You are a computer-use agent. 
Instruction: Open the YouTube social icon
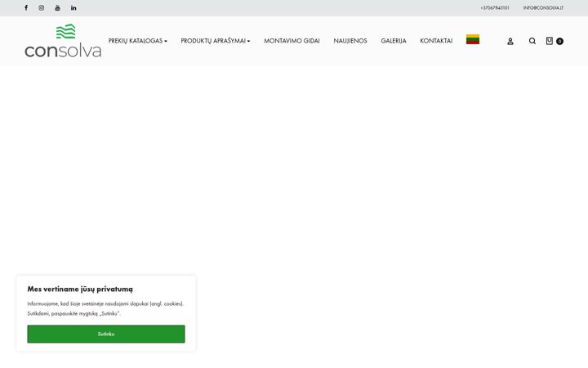[57, 7]
